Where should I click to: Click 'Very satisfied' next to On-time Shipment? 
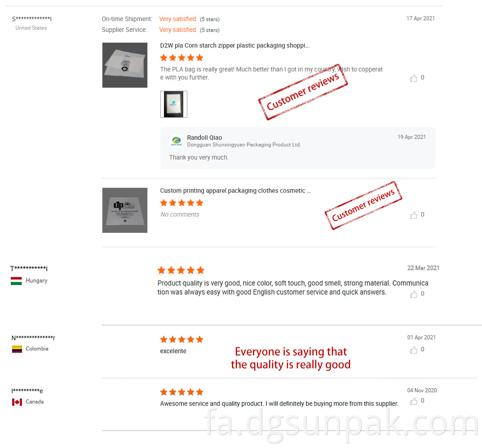pyautogui.click(x=177, y=19)
